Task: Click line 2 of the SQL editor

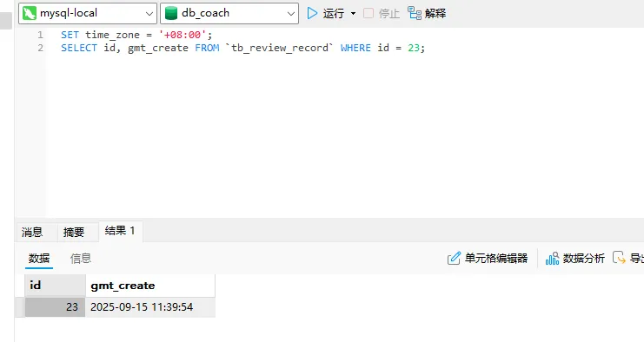Action: tap(243, 48)
